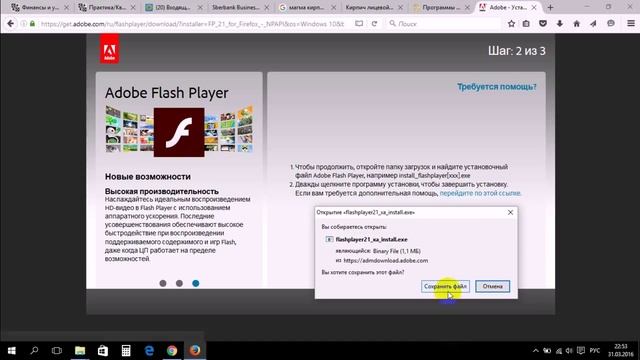Viewport: 640px width, 360px height.
Task: Open the chat bubble Hello icon
Action: [x=611, y=24]
